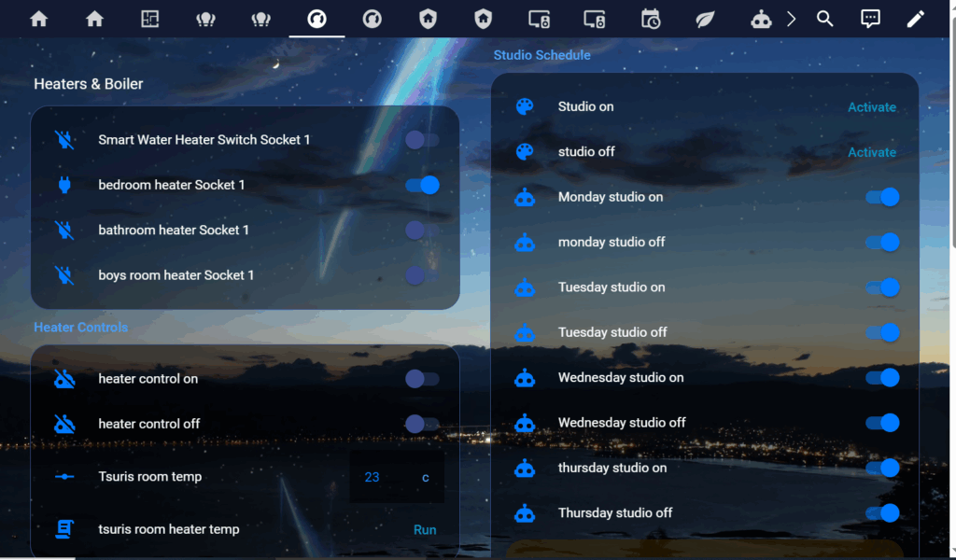Turn on Smart Water Heater Switch Socket 1

[x=422, y=140]
